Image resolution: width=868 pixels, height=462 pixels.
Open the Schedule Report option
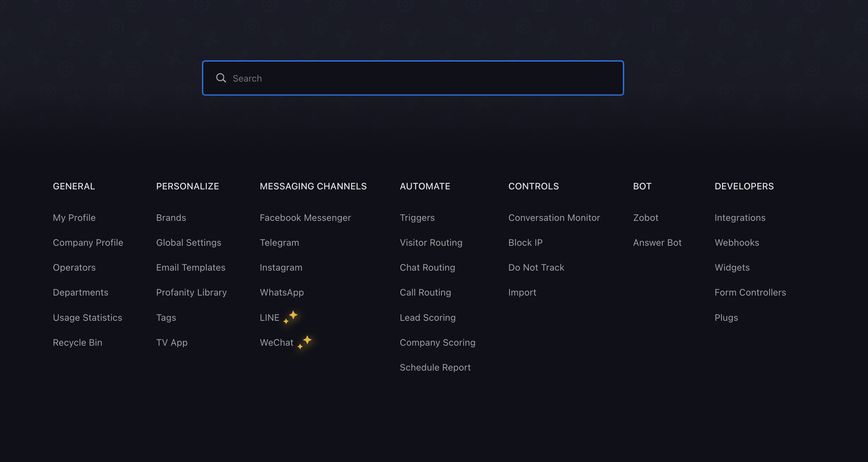coord(435,367)
